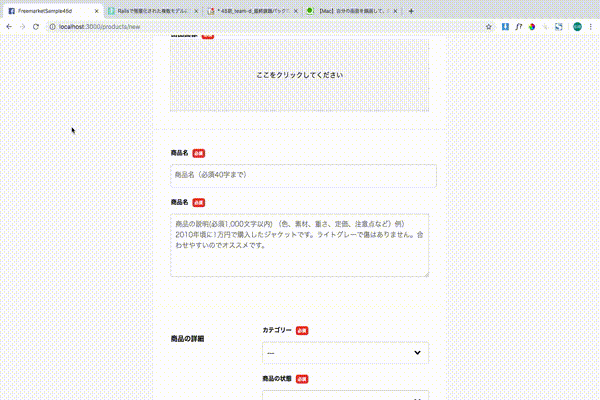Open the f? font extension icon
The width and height of the screenshot is (600, 400).
click(518, 26)
